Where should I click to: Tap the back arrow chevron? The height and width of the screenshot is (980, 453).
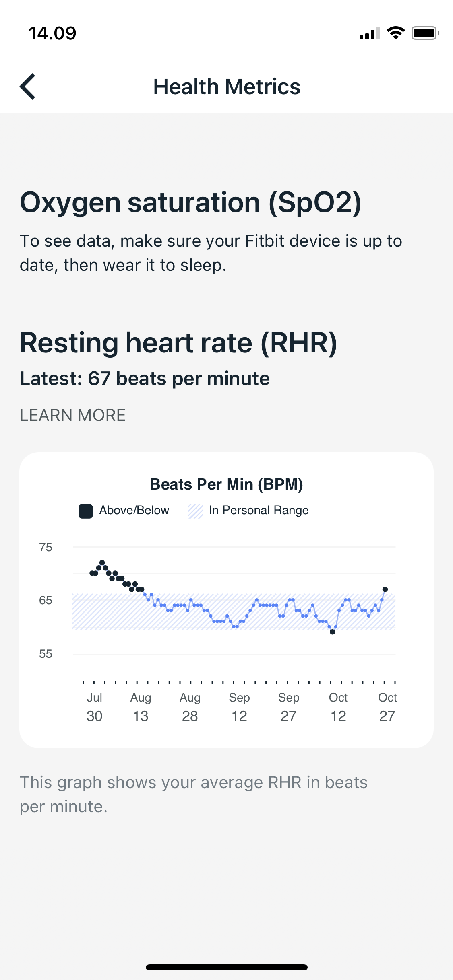28,86
